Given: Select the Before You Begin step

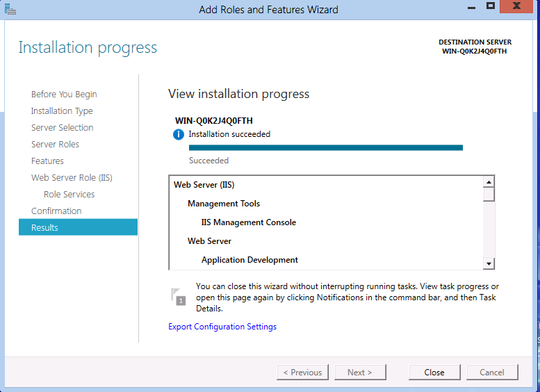Looking at the screenshot, I should 64,95.
